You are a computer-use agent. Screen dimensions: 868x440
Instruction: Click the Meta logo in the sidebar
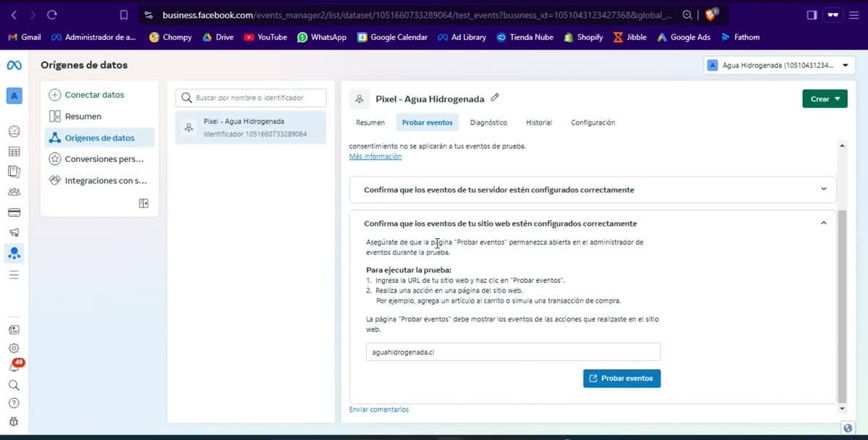coord(14,65)
